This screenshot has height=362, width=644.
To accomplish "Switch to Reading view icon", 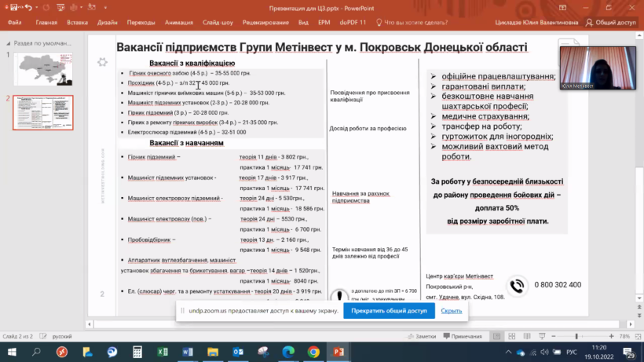I will click(x=527, y=337).
